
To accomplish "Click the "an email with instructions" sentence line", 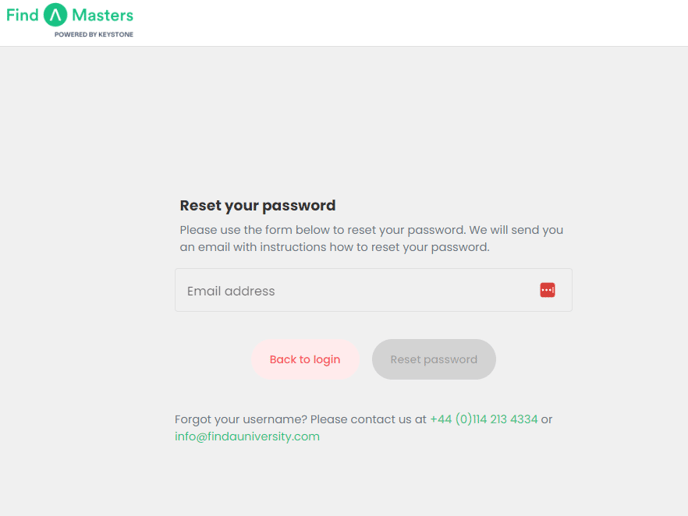I will 334,247.
